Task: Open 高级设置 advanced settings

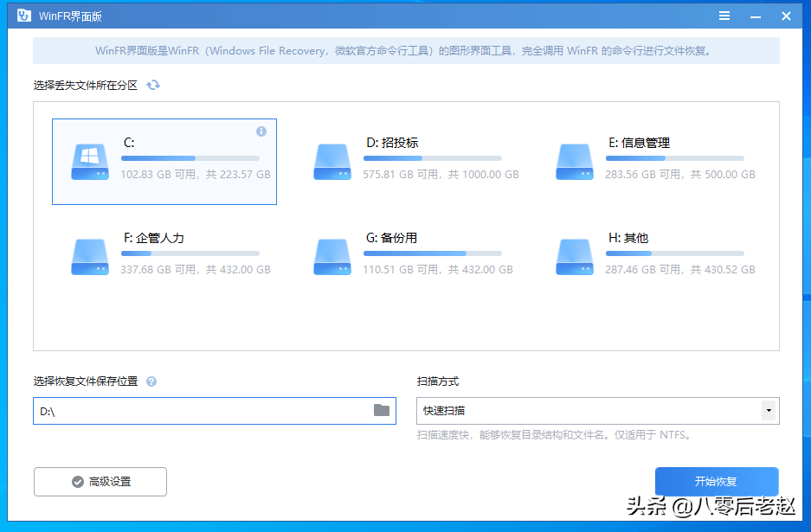Action: (x=100, y=482)
